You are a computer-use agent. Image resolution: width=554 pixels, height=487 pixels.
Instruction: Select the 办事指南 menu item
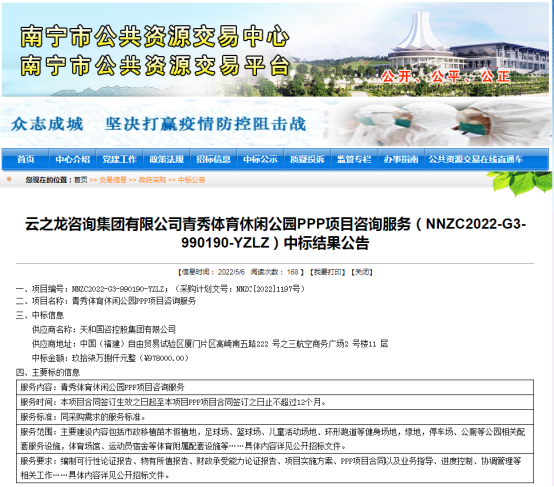tap(401, 159)
